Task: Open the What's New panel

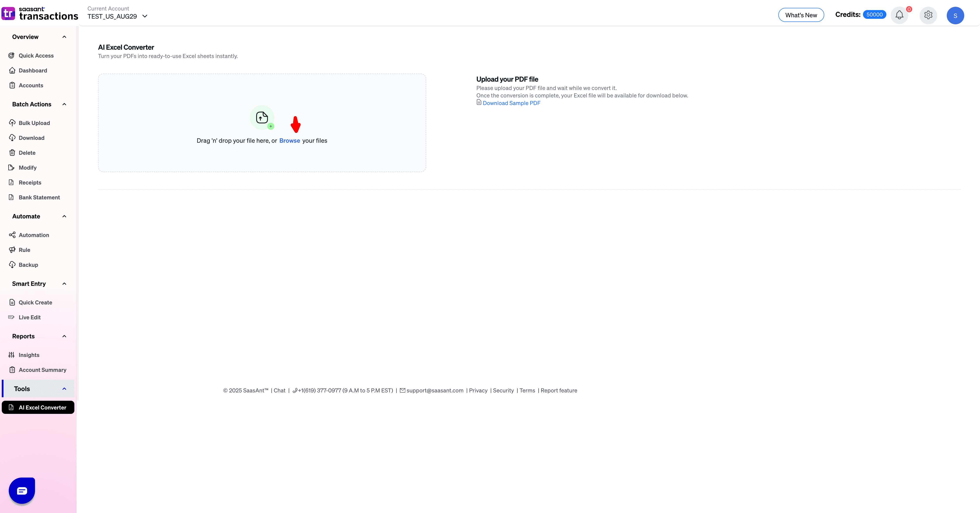Action: [801, 15]
